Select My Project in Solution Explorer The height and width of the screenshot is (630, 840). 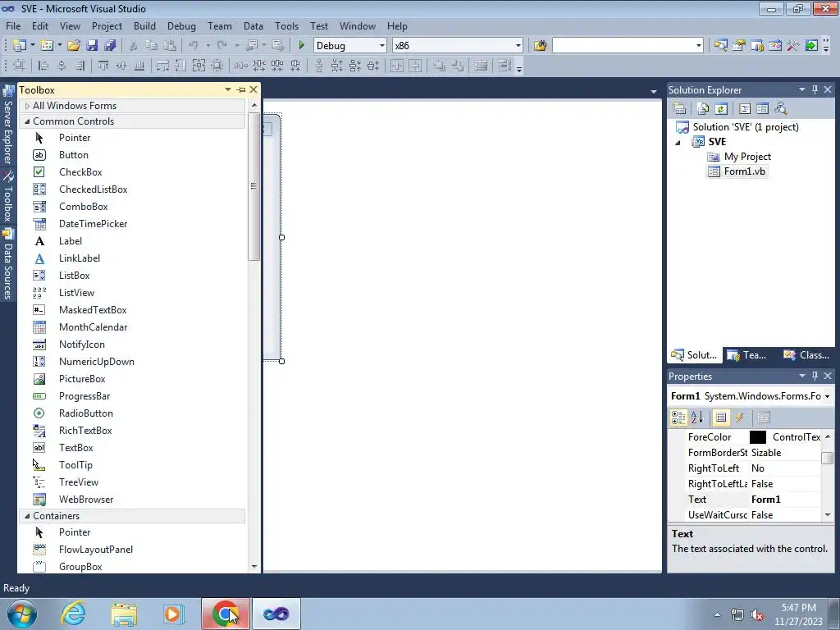(x=739, y=157)
